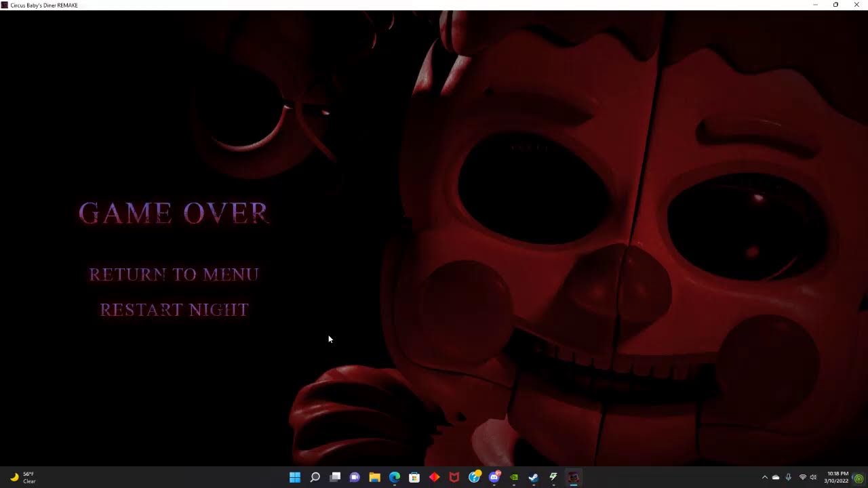Open Wi-Fi network settings icon
The width and height of the screenshot is (868, 488).
click(803, 478)
